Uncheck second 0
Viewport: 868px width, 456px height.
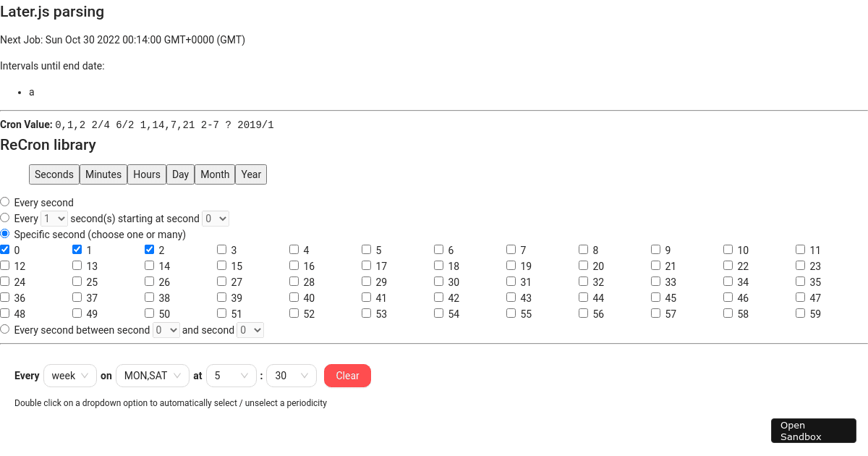tap(4, 249)
